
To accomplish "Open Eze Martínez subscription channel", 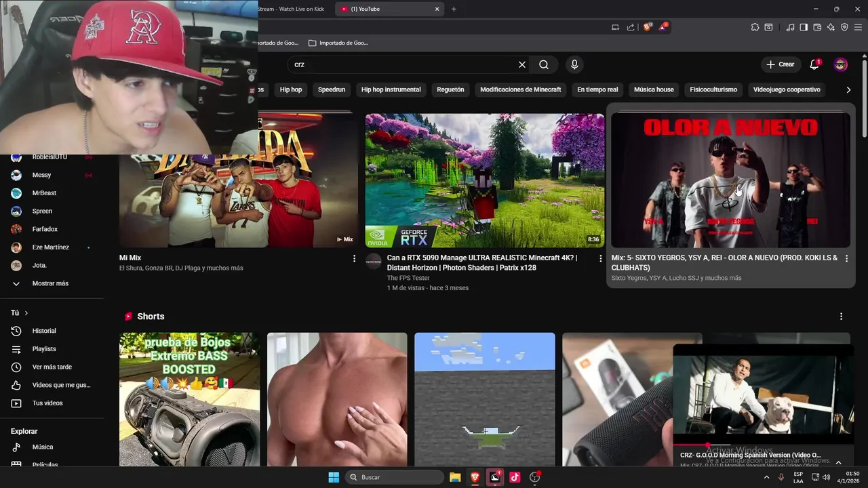I will [x=52, y=247].
